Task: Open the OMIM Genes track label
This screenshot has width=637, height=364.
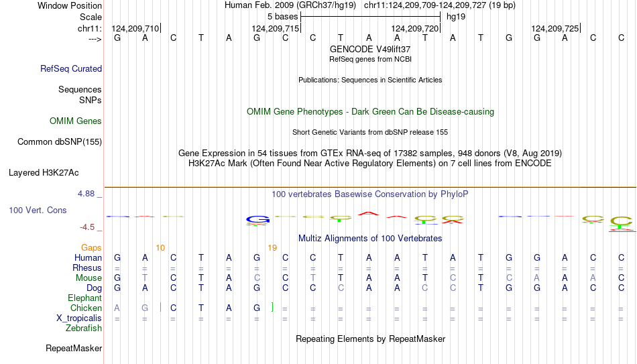Action: tap(76, 121)
